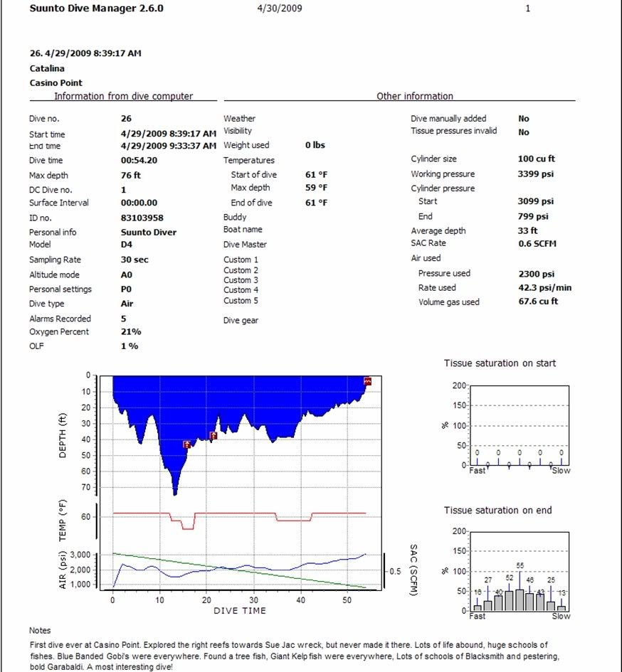This screenshot has width=622, height=672.
Task: Click the Model value "D4"
Action: coord(127,245)
